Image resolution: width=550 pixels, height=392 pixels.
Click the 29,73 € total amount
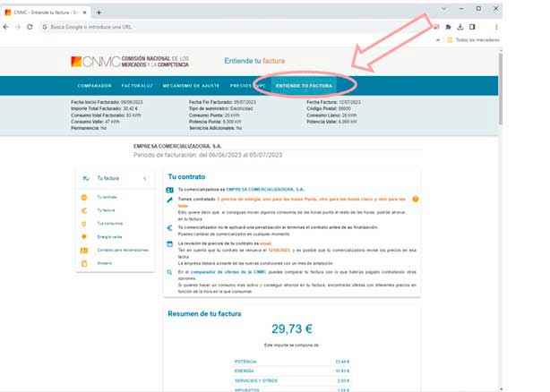click(292, 329)
